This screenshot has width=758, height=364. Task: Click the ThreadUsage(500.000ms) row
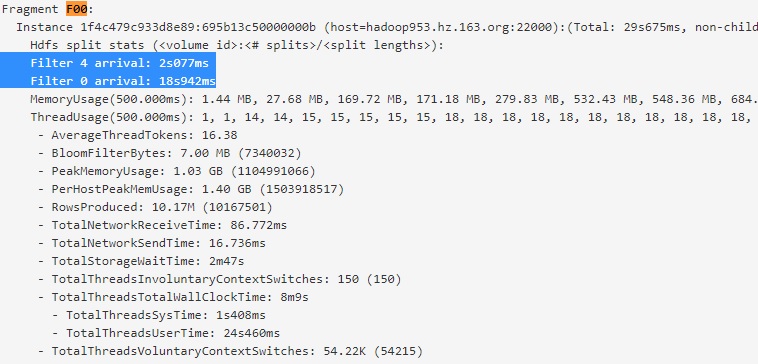394,117
